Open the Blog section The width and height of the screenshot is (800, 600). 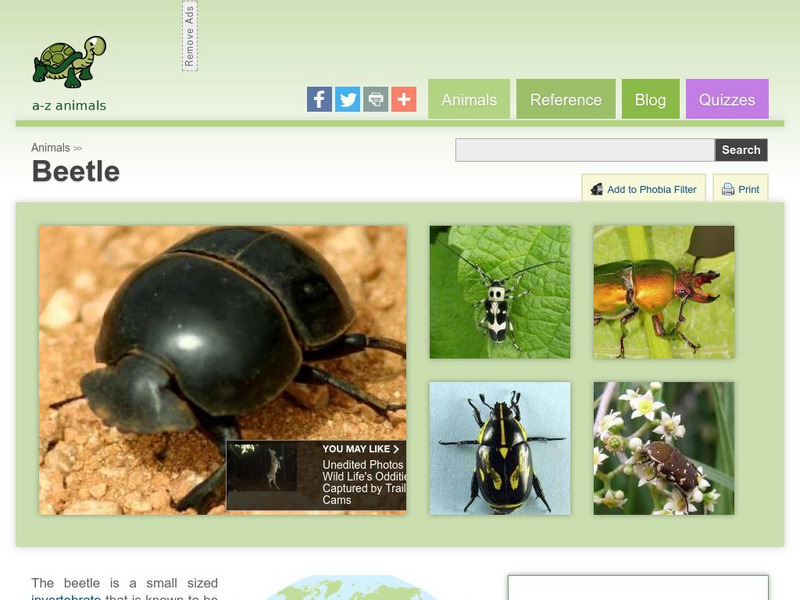pos(650,99)
